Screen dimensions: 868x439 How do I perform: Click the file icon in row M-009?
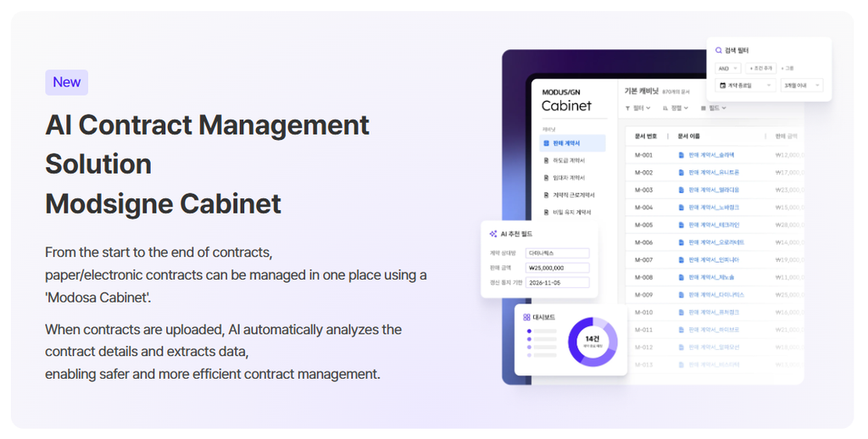click(682, 295)
